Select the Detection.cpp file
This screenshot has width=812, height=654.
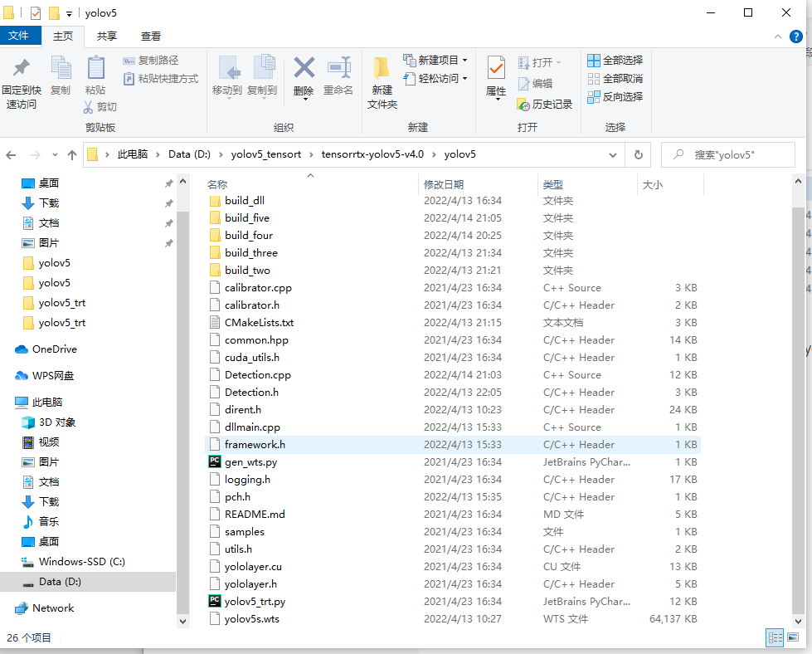[x=258, y=375]
